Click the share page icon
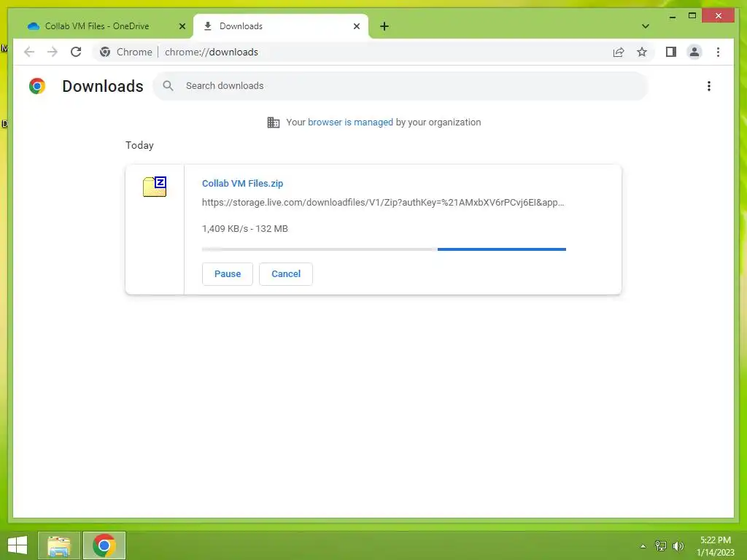The image size is (747, 560). (619, 52)
